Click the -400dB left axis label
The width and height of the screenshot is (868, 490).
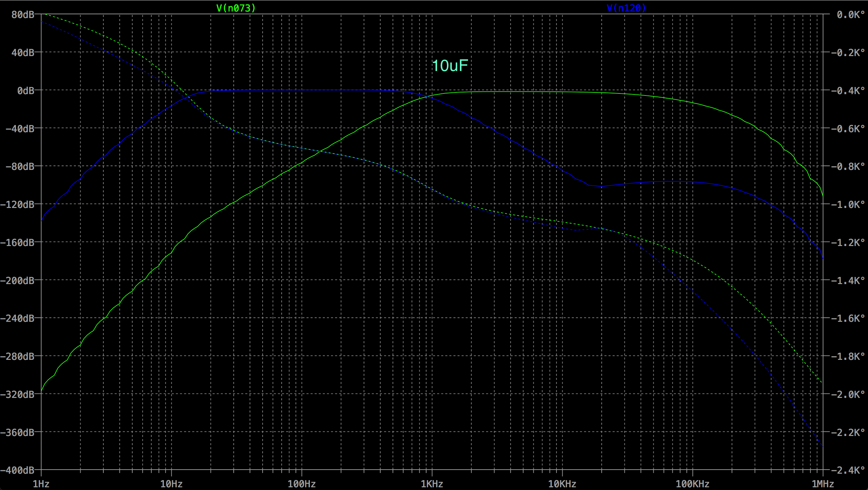(x=17, y=470)
